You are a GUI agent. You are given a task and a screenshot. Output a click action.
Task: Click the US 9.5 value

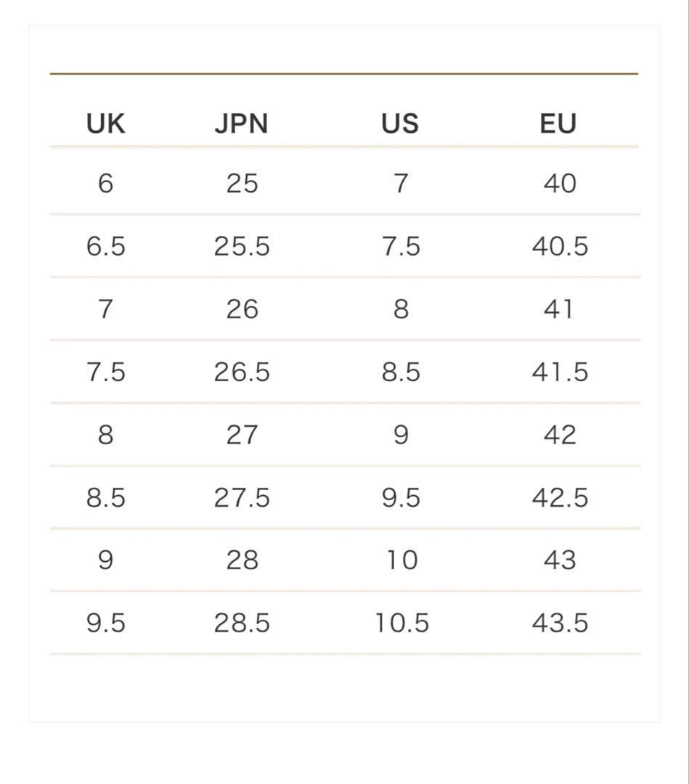pos(401,497)
